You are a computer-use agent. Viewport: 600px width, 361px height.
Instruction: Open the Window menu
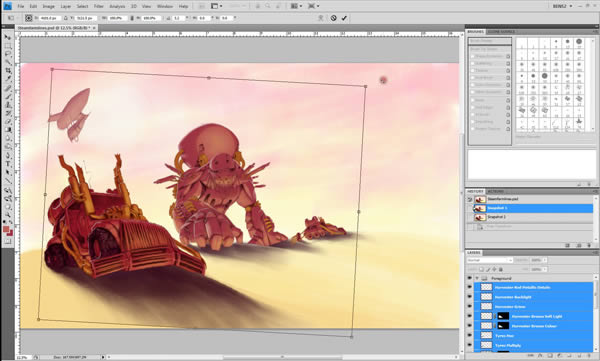click(x=165, y=6)
